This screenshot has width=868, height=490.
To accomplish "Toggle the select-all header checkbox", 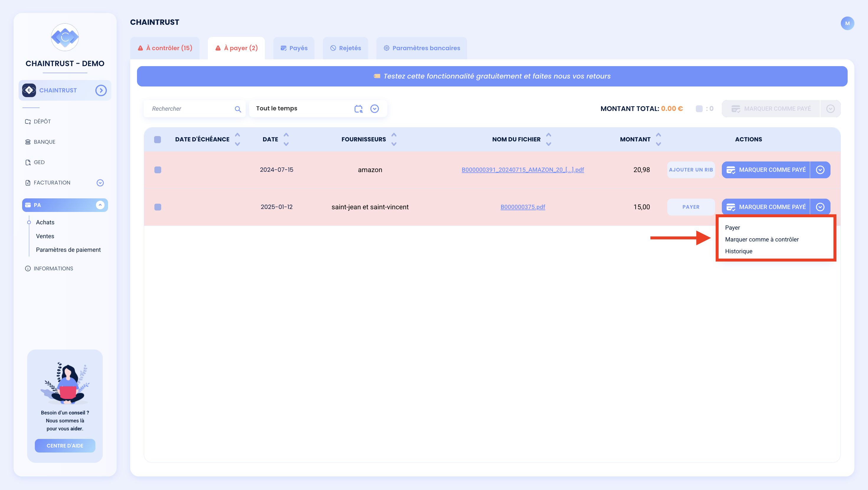I will (x=157, y=140).
